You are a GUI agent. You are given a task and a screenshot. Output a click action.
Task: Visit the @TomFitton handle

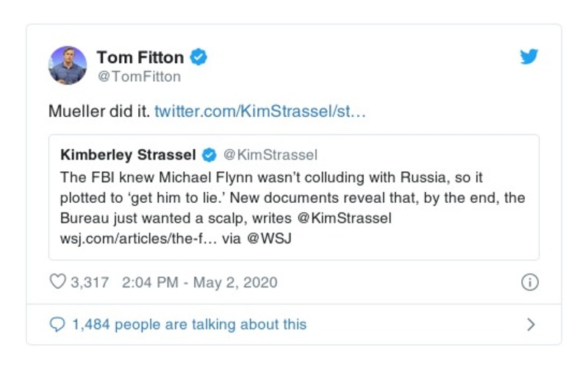coord(139,76)
